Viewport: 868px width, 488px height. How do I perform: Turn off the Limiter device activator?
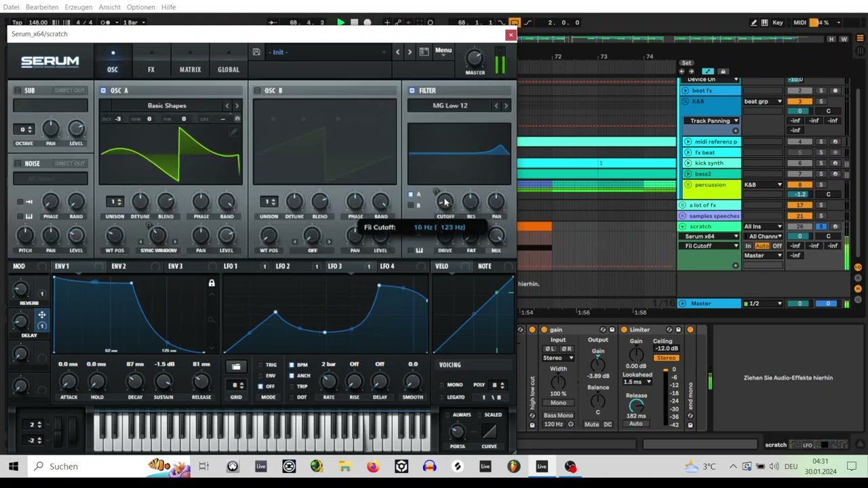click(x=624, y=330)
